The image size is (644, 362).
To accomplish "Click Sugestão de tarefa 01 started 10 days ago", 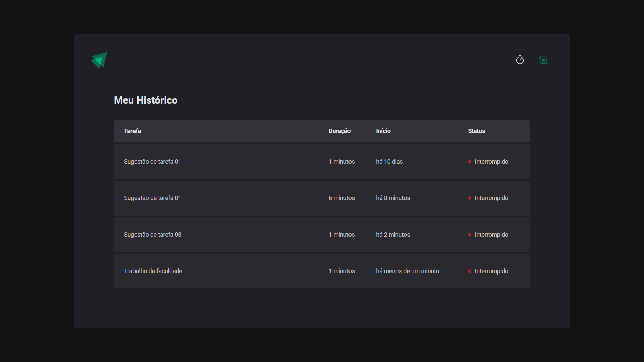I will point(152,162).
